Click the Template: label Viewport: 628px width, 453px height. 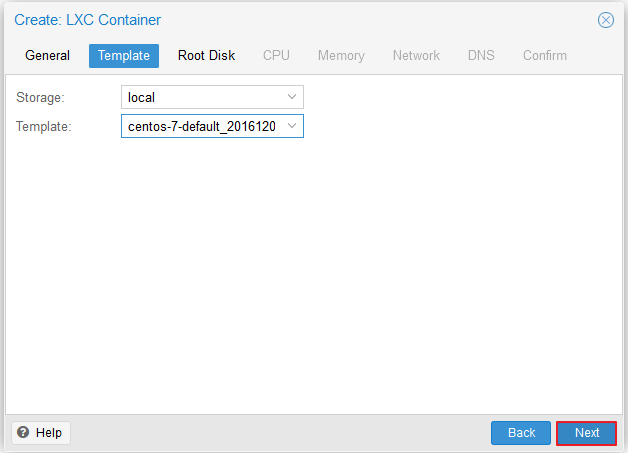(x=44, y=127)
